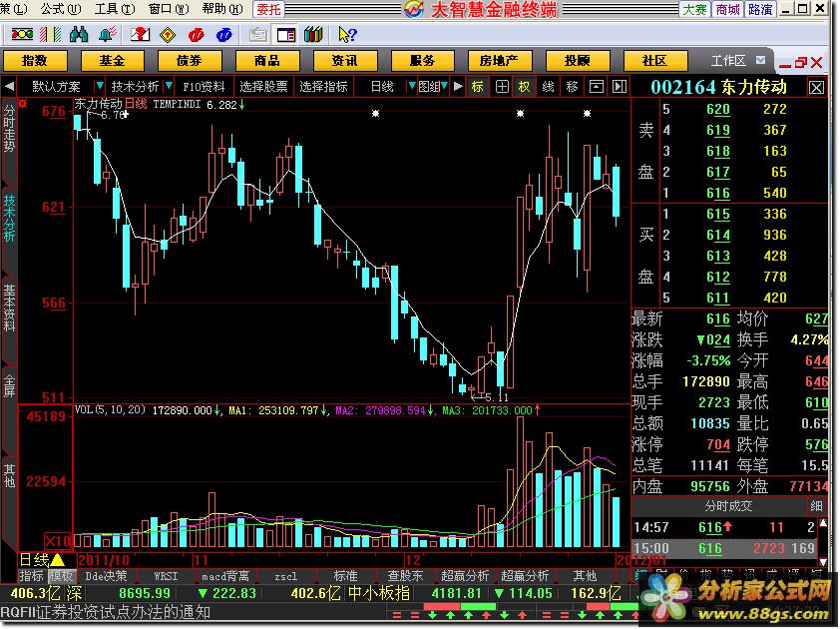Open search with the binoculars icon

tap(79, 35)
